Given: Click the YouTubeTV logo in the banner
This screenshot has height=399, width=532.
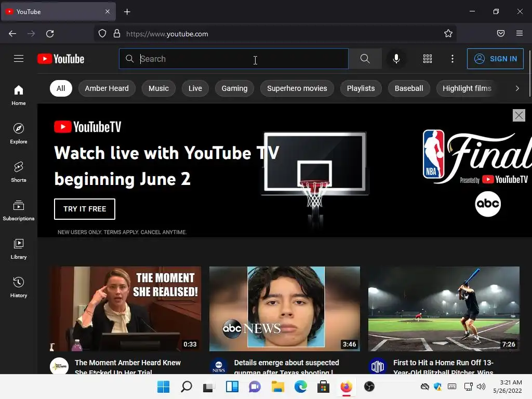Looking at the screenshot, I should click(x=87, y=127).
